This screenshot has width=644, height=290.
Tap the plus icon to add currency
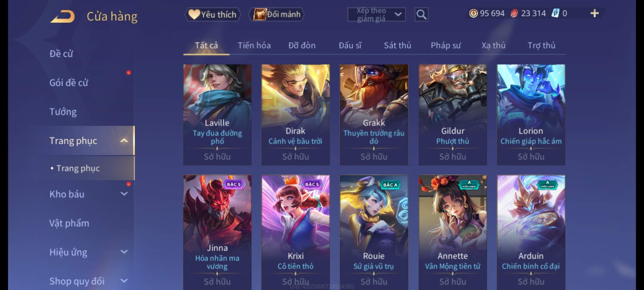coord(595,13)
